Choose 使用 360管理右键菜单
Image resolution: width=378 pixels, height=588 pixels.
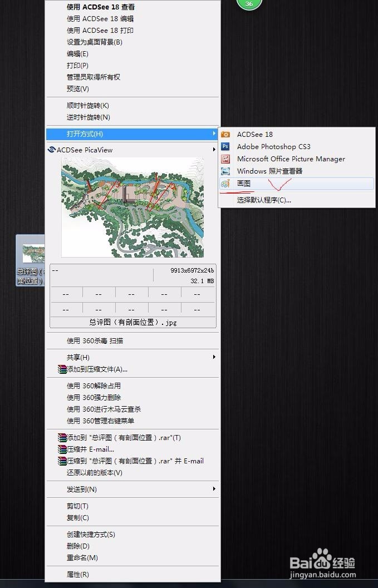click(x=100, y=421)
